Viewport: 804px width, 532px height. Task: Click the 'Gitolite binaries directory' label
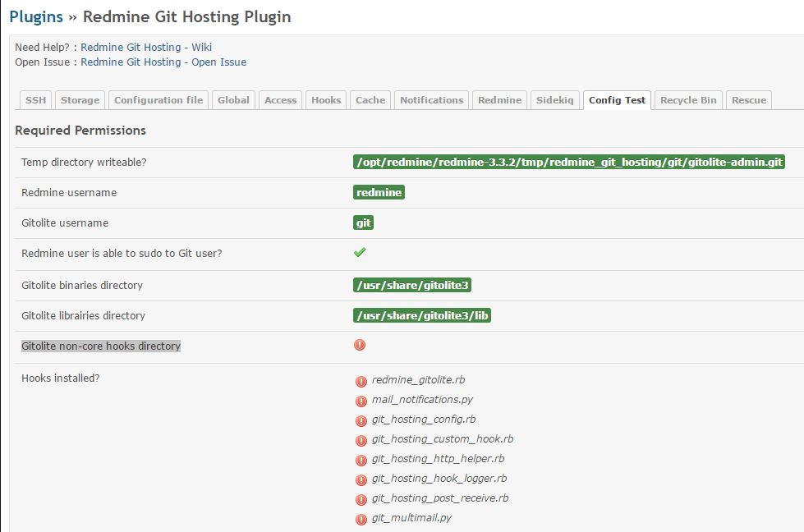[82, 285]
